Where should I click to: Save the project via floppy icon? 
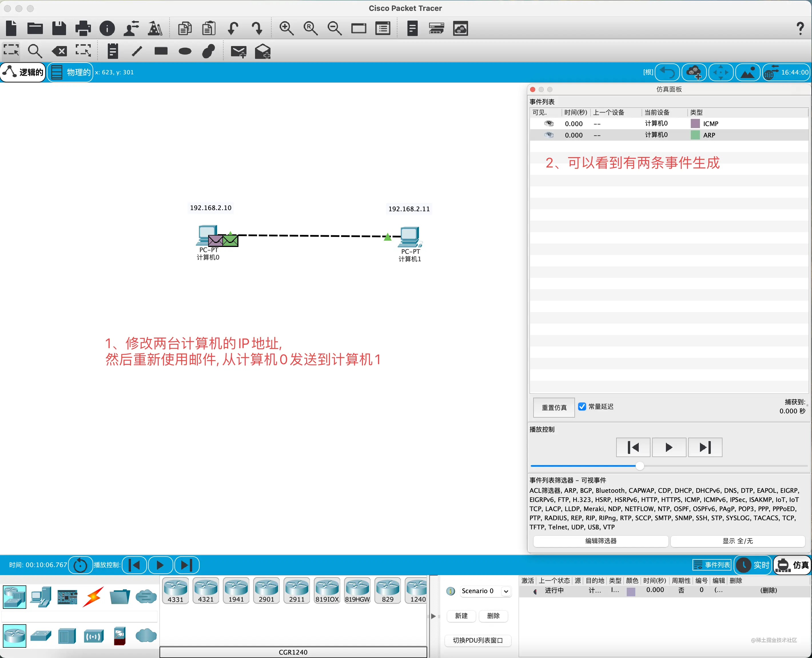pyautogui.click(x=59, y=28)
